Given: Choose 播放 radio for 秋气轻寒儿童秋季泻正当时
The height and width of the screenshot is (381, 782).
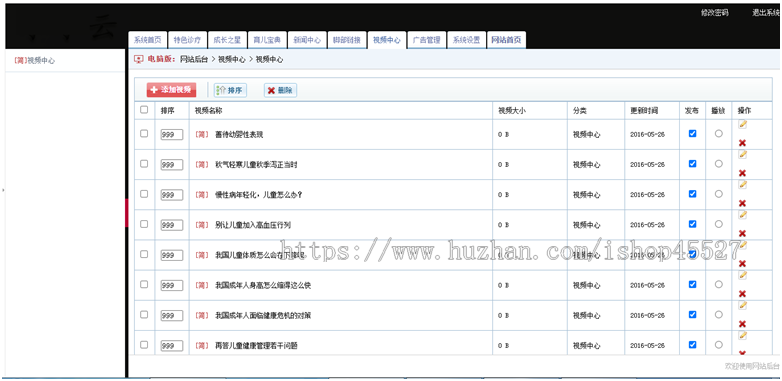Looking at the screenshot, I should (x=719, y=164).
